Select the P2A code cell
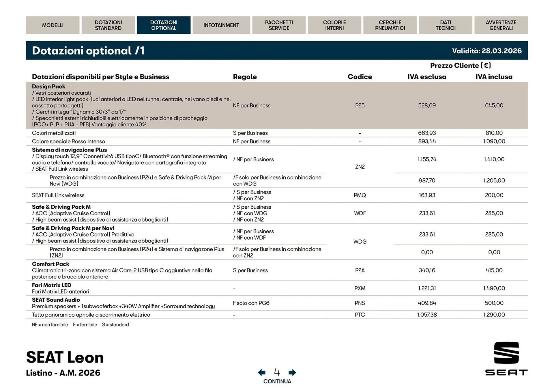 coord(360,270)
